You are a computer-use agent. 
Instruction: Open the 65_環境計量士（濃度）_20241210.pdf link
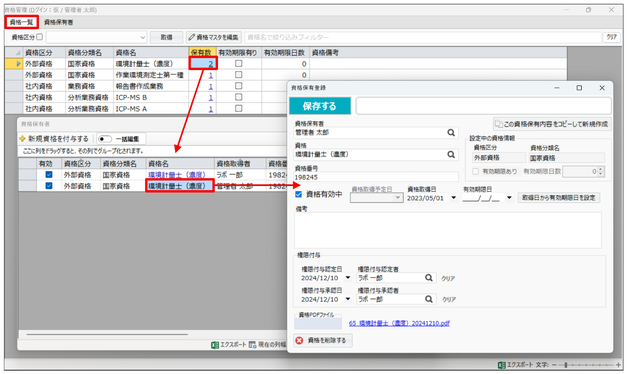coord(399,323)
